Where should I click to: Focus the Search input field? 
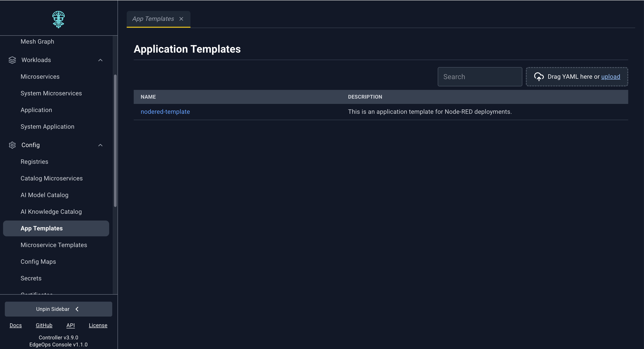480,77
